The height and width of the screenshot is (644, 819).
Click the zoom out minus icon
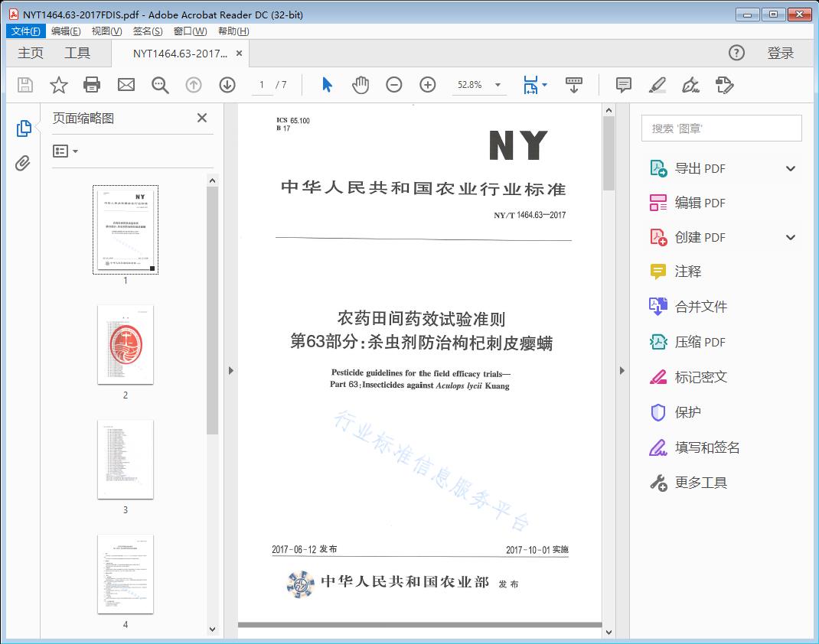[x=394, y=85]
